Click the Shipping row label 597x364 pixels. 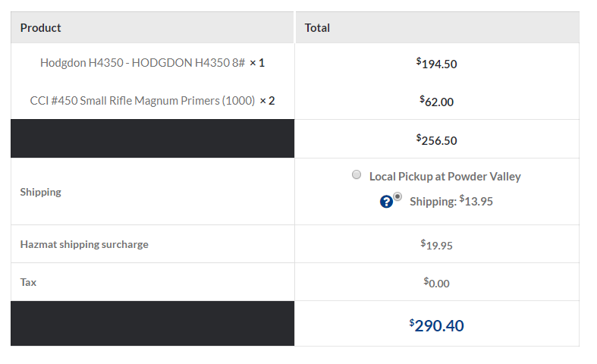(41, 192)
